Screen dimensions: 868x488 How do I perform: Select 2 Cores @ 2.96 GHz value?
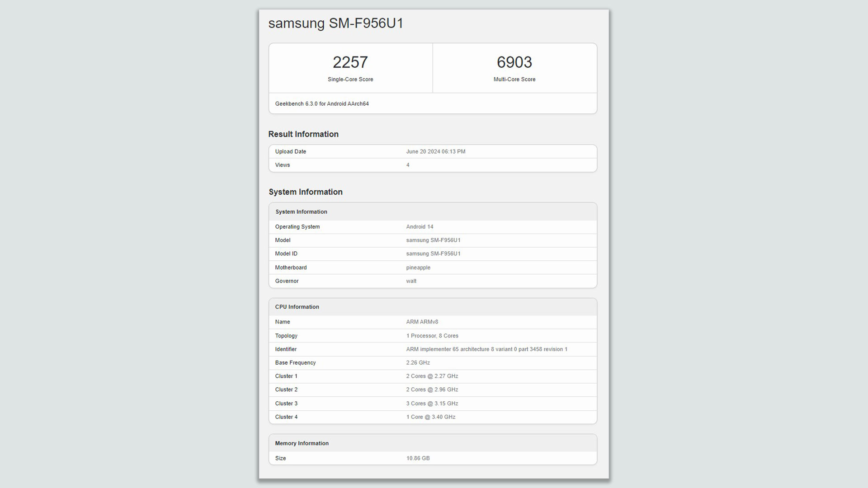432,389
